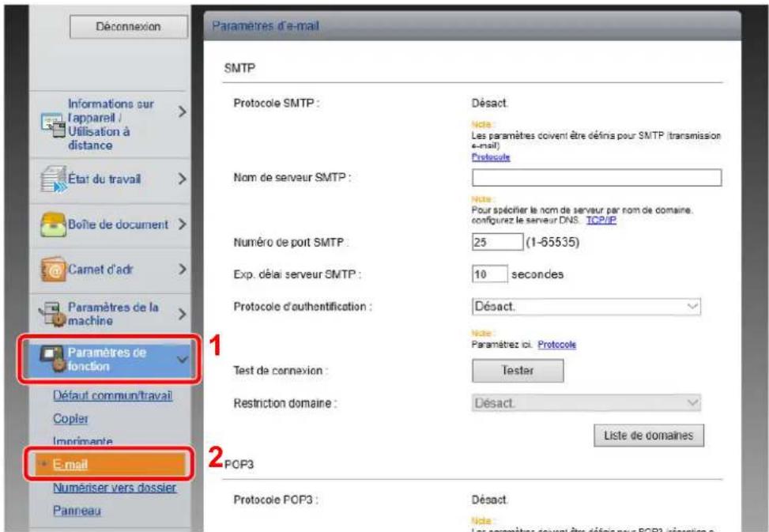The height and width of the screenshot is (532, 769).
Task: Expand Informations sur l'appareil chevron
Action: click(x=182, y=111)
